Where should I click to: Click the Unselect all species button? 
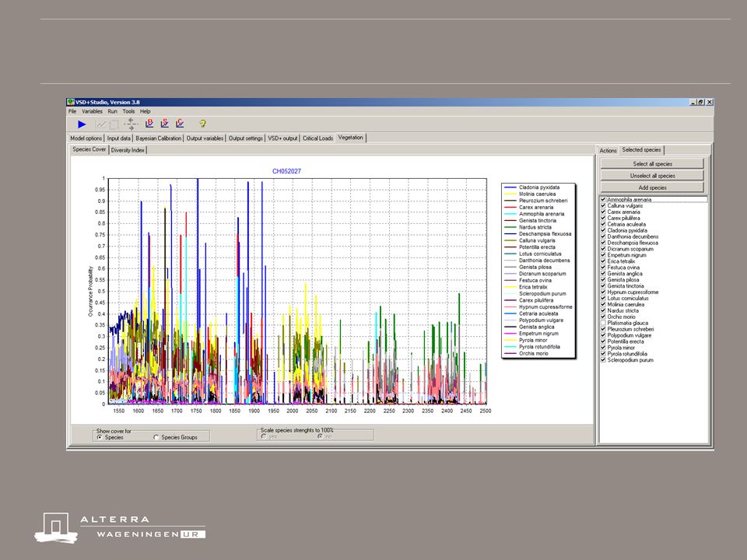point(652,176)
